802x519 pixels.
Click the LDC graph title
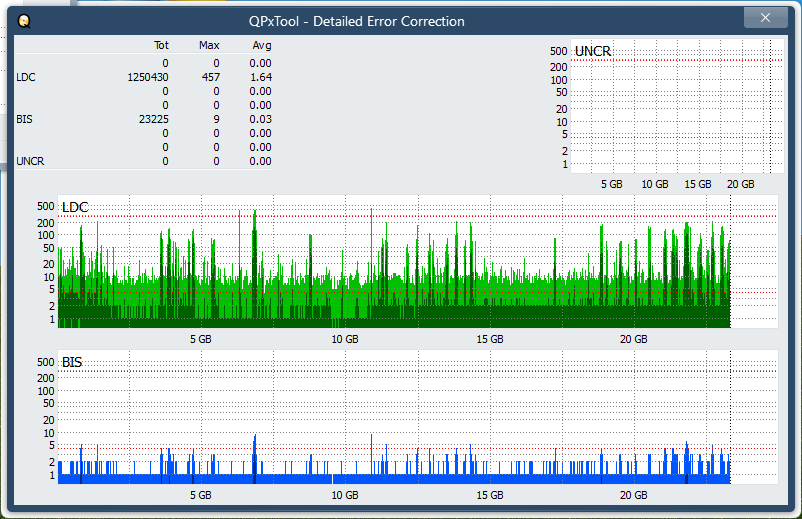[75, 207]
